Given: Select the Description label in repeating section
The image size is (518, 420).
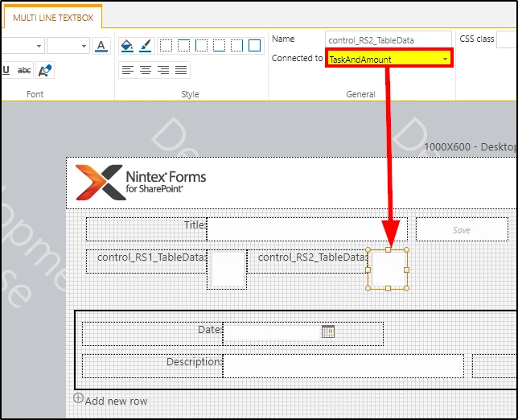Looking at the screenshot, I should tap(153, 366).
